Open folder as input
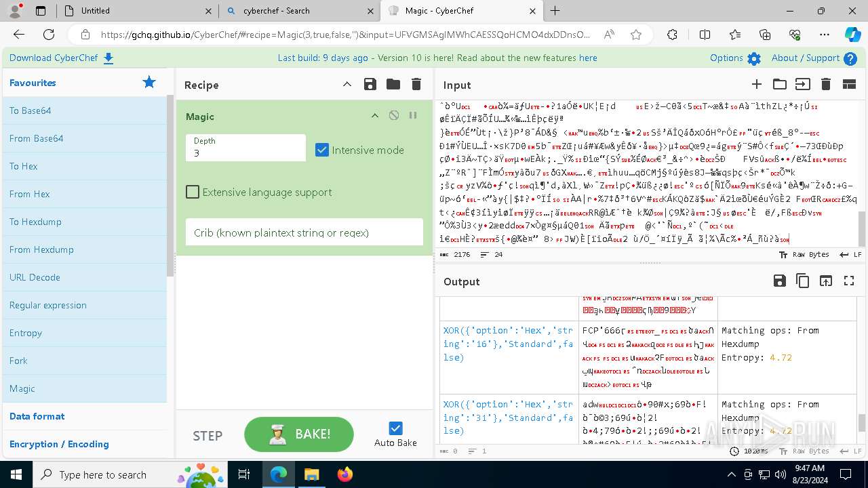The width and height of the screenshot is (868, 488). coord(780,84)
